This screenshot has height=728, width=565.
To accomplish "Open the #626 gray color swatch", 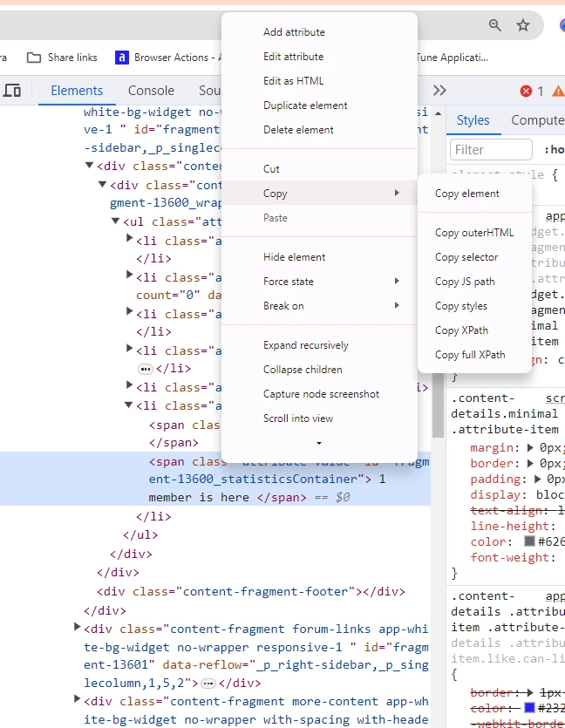I will point(529,541).
